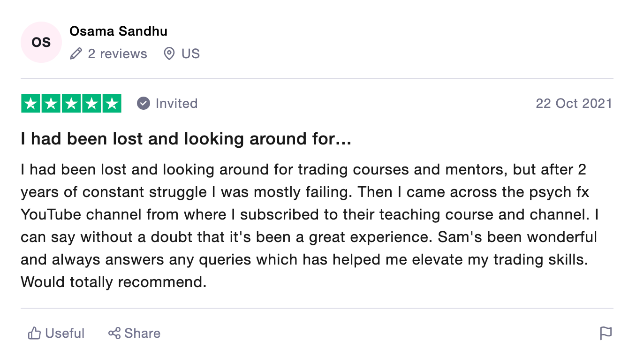Image resolution: width=636 pixels, height=364 pixels.
Task: Click the pencil icon beside reviews count
Action: click(x=76, y=54)
